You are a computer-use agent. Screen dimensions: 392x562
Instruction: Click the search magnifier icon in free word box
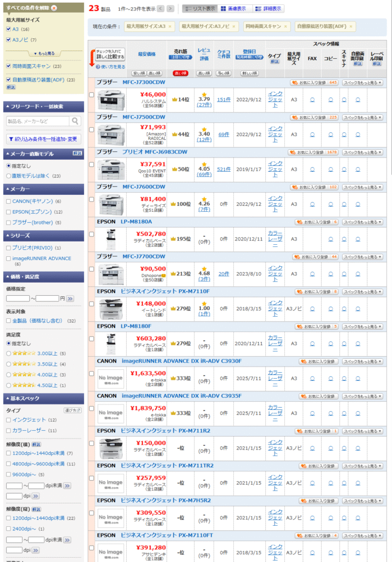tap(75, 121)
